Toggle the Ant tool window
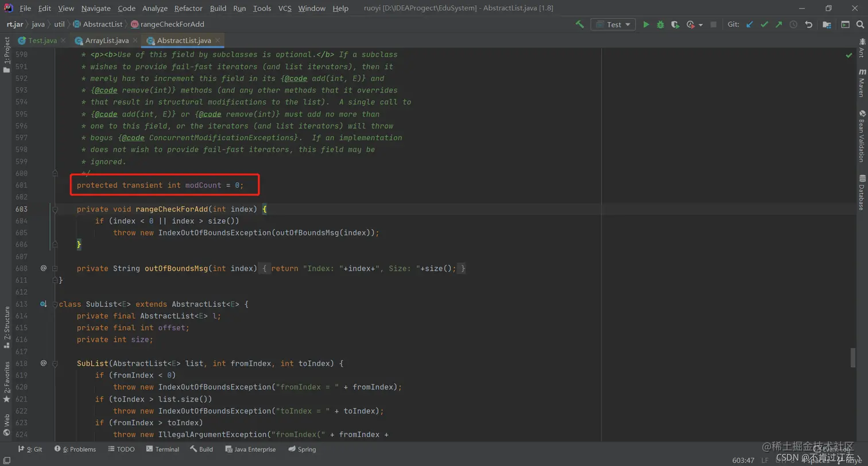 (862, 48)
